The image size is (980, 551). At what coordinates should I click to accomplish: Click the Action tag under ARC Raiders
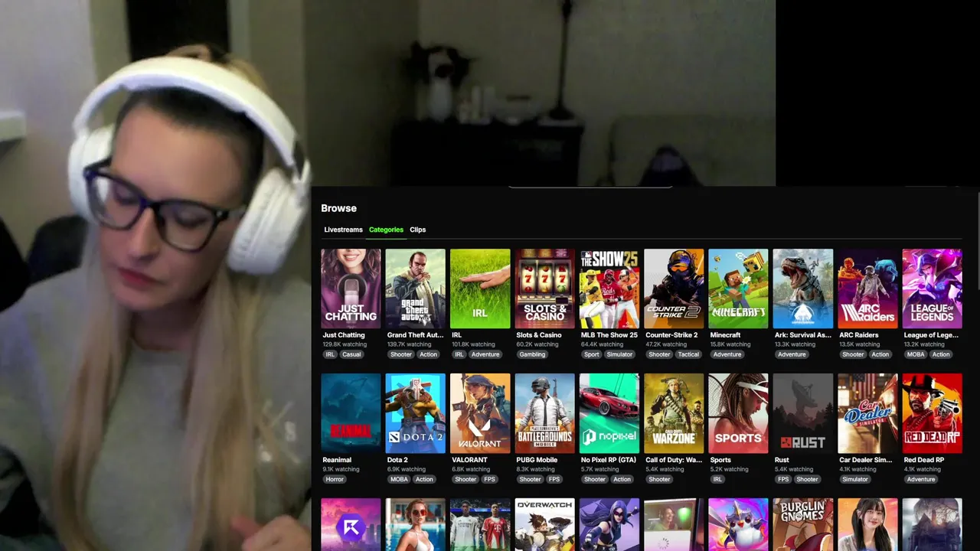pos(880,354)
